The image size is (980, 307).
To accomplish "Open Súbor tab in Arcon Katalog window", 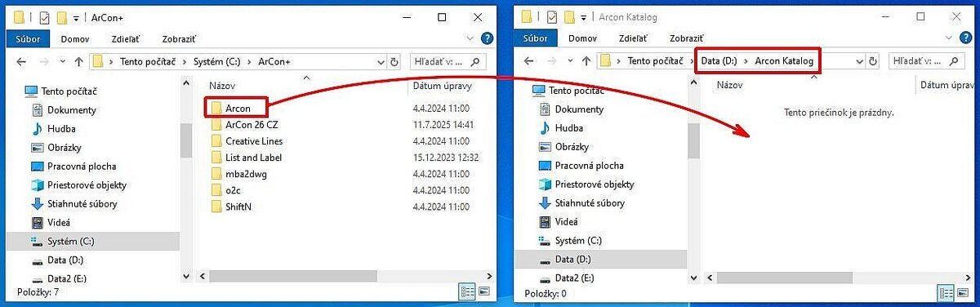I will point(536,38).
